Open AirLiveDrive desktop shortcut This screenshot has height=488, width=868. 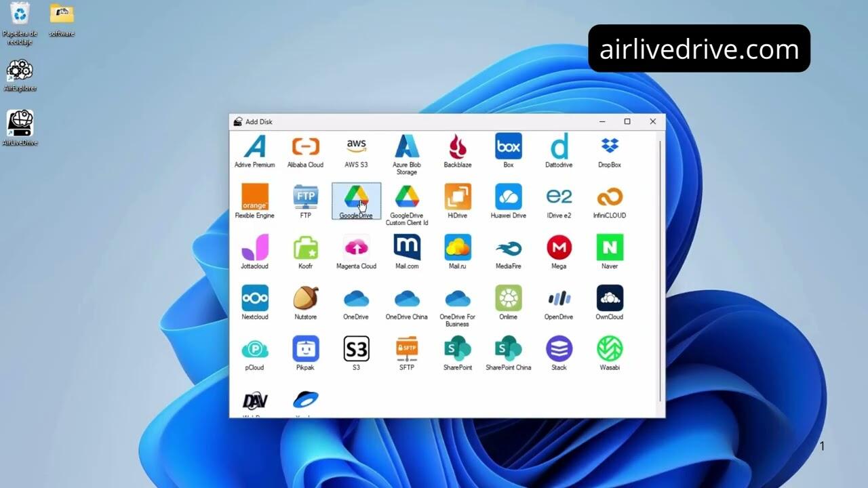click(20, 124)
